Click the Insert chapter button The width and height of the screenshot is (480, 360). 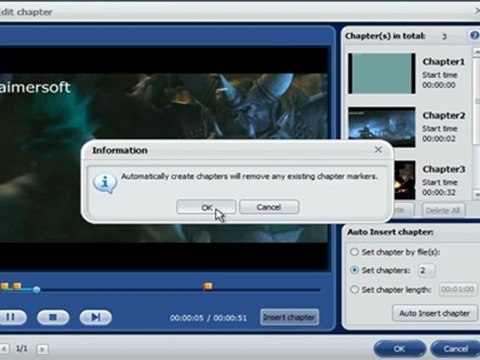pyautogui.click(x=289, y=317)
